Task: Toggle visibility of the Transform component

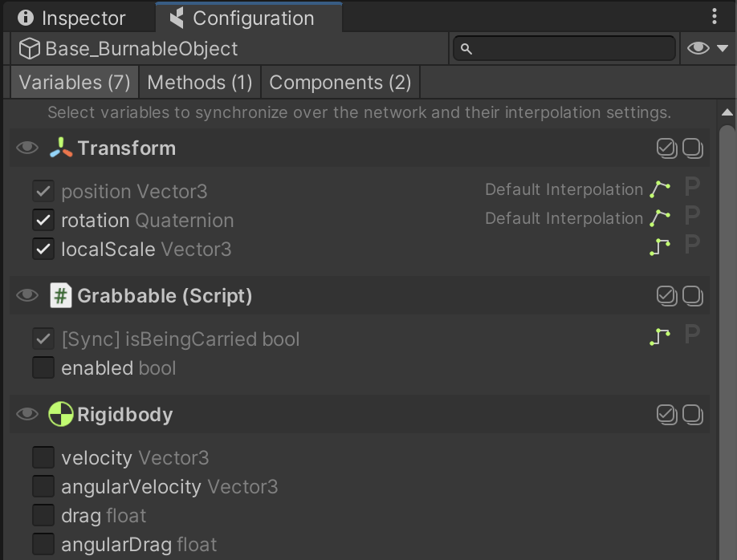Action: tap(27, 148)
